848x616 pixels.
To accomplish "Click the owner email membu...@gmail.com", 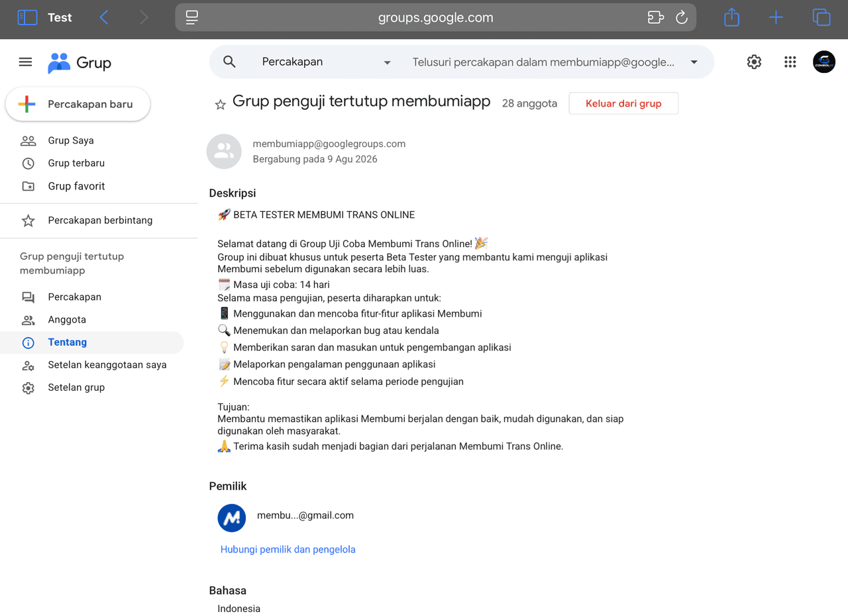I will [305, 515].
